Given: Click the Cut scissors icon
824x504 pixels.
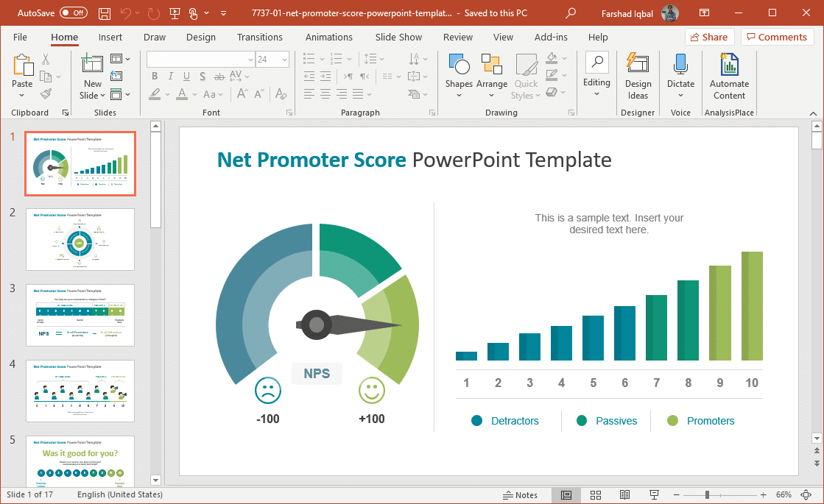Looking at the screenshot, I should click(46, 60).
